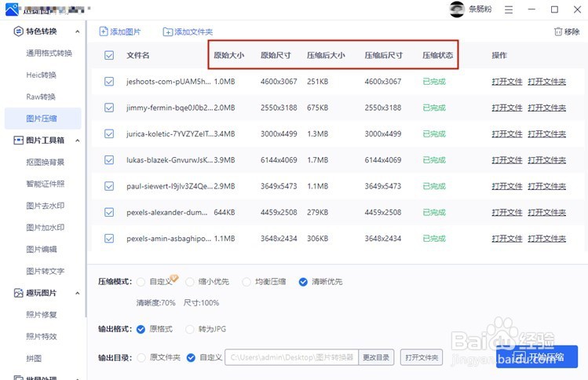Click the 添加图片 plus icon
This screenshot has height=380, width=588.
tap(103, 31)
